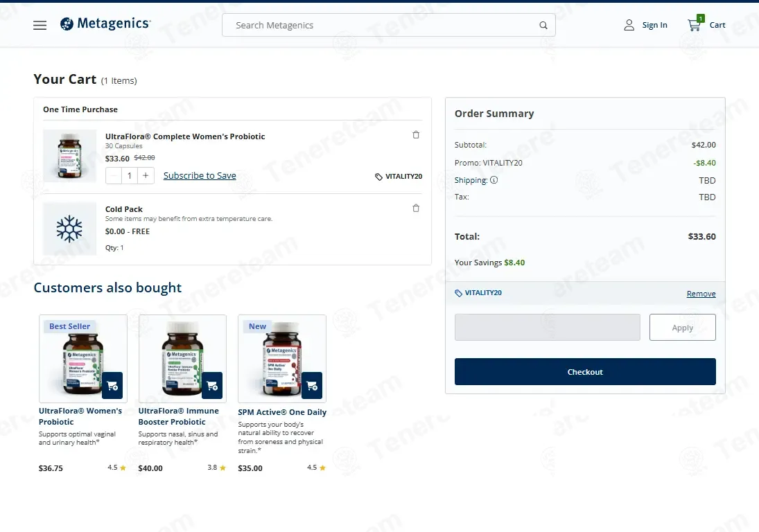Click the Shipping info icon
The image size is (759, 532).
(494, 180)
